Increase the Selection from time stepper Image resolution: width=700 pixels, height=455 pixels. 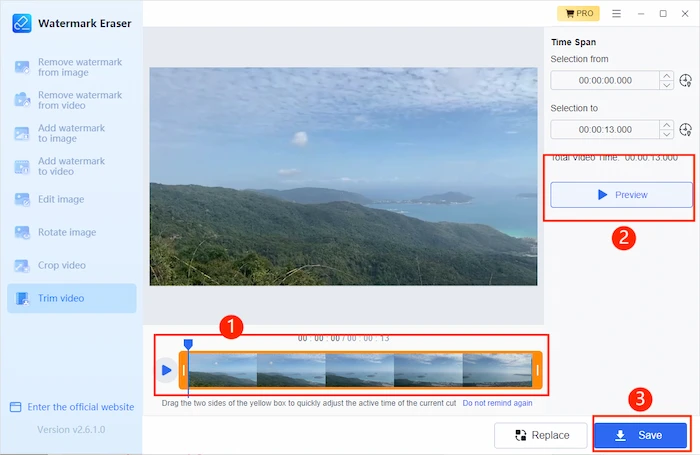pyautogui.click(x=667, y=76)
